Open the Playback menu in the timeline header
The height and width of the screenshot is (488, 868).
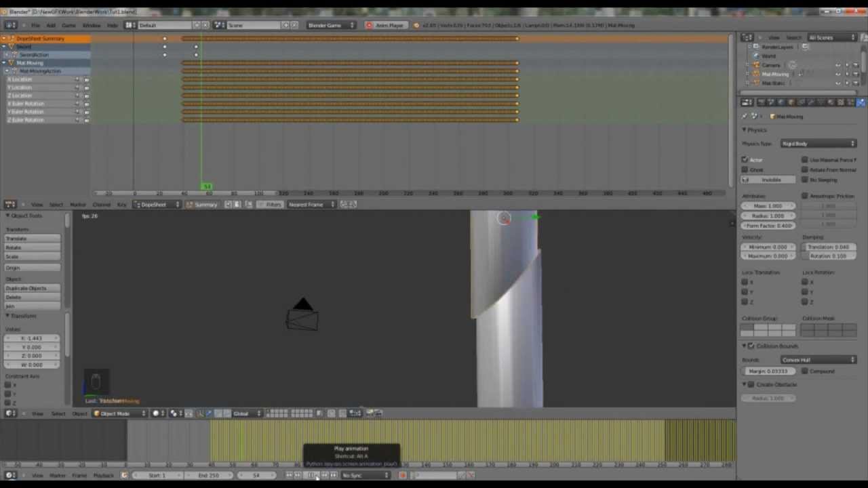[103, 475]
